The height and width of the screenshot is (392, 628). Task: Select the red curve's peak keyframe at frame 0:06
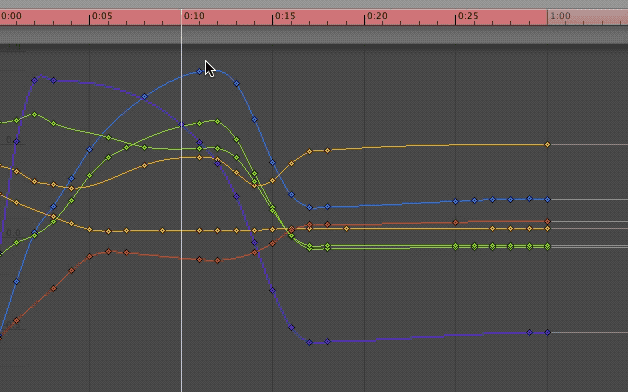pyautogui.click(x=108, y=251)
